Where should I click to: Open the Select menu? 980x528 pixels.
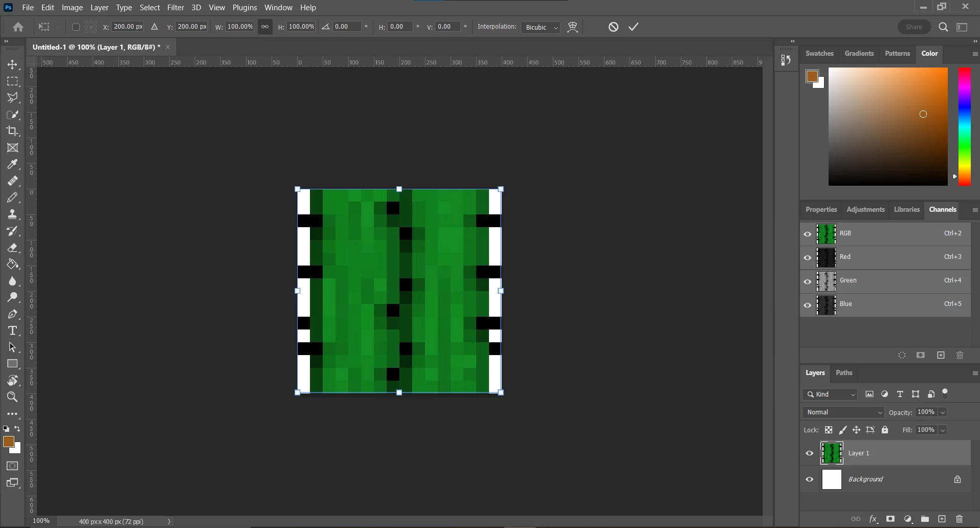150,8
